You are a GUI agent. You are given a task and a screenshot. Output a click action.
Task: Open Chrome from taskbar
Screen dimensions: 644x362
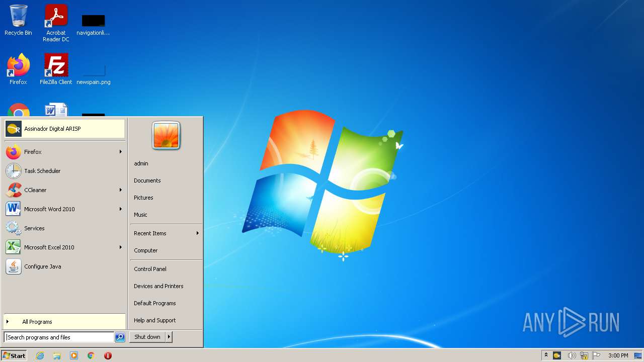coord(91,355)
